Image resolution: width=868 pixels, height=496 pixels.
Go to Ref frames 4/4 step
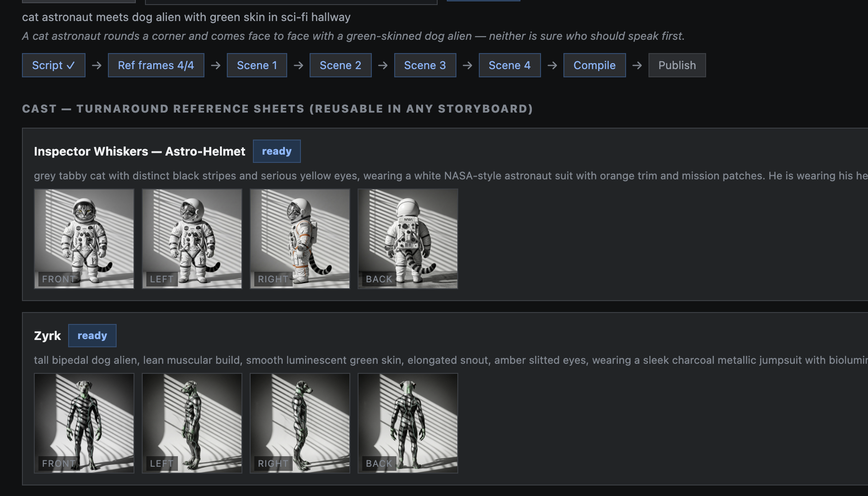156,65
